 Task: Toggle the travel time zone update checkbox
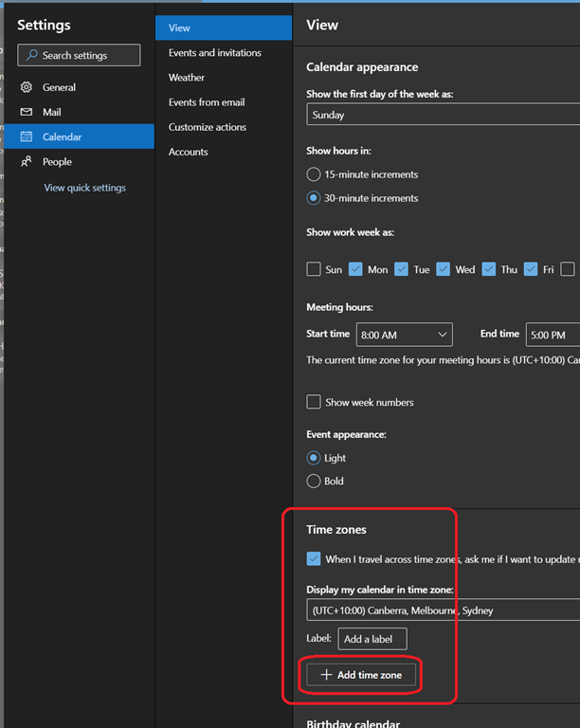[314, 559]
